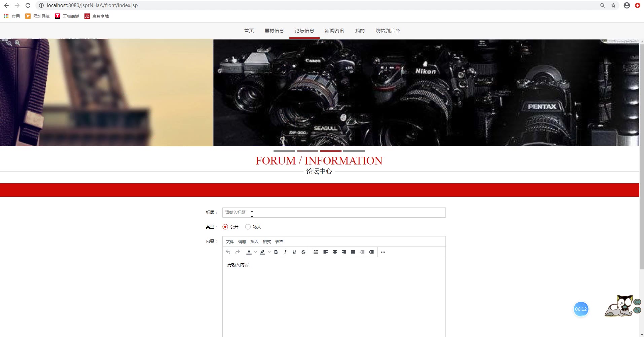Open the 天猫商城 bookmark
Image resolution: width=644 pixels, height=337 pixels.
(x=67, y=16)
